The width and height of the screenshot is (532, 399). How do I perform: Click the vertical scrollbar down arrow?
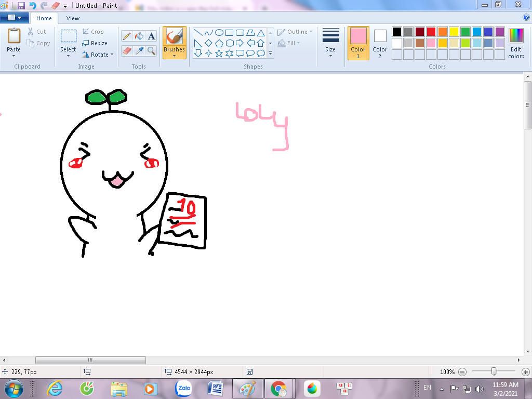528,352
